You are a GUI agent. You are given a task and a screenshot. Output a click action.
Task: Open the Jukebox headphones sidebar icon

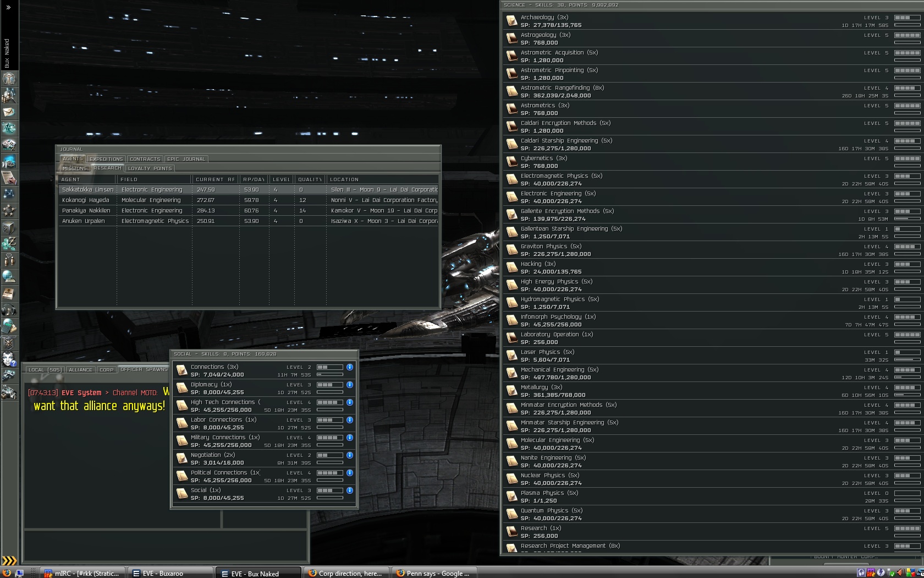(x=9, y=309)
